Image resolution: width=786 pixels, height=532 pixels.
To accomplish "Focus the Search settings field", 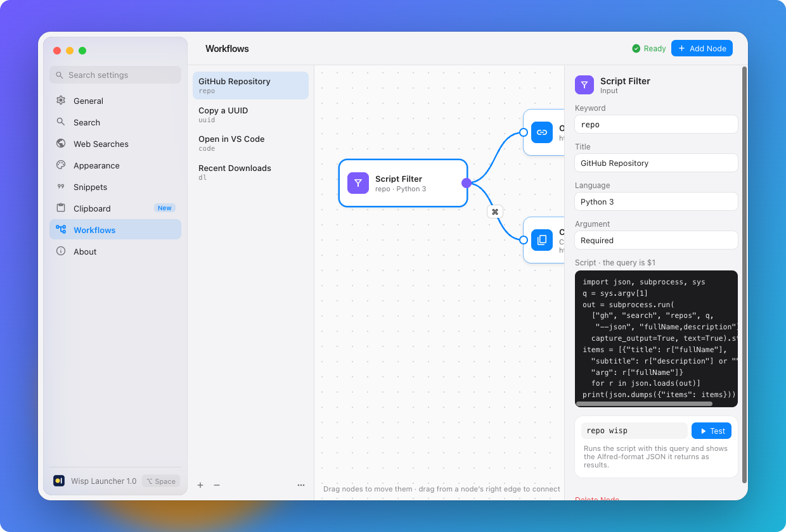I will click(x=115, y=75).
